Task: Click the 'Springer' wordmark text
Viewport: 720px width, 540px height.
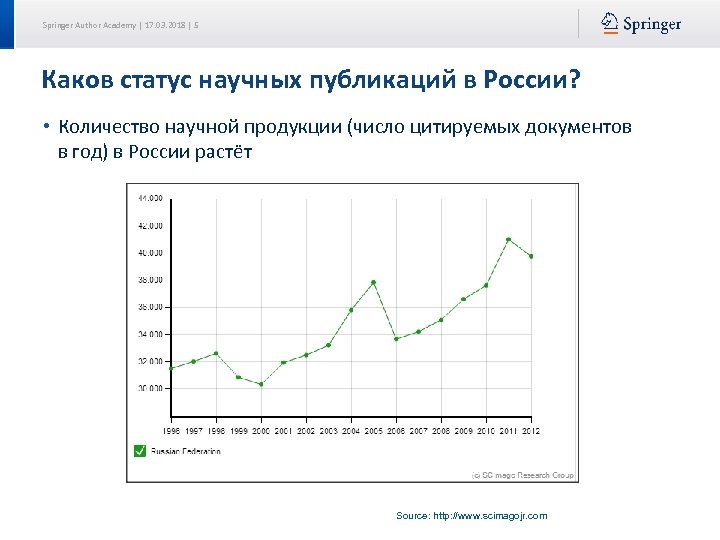Action: (652, 24)
